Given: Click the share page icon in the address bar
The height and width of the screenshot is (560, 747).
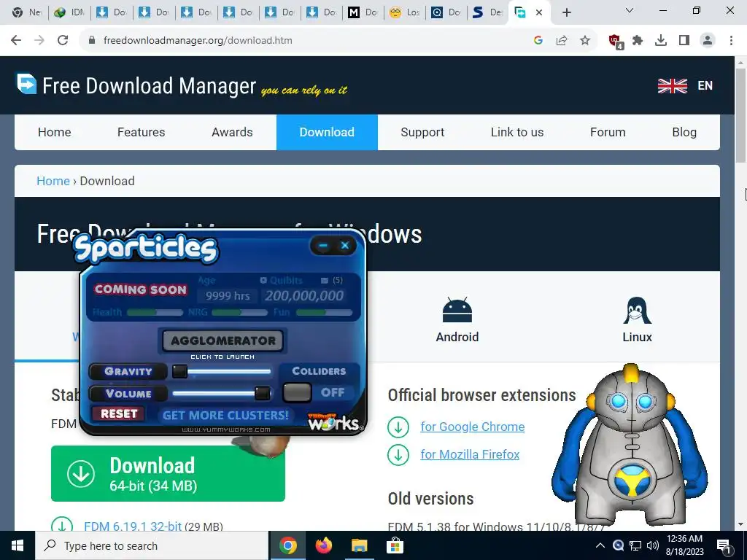Looking at the screenshot, I should [562, 41].
